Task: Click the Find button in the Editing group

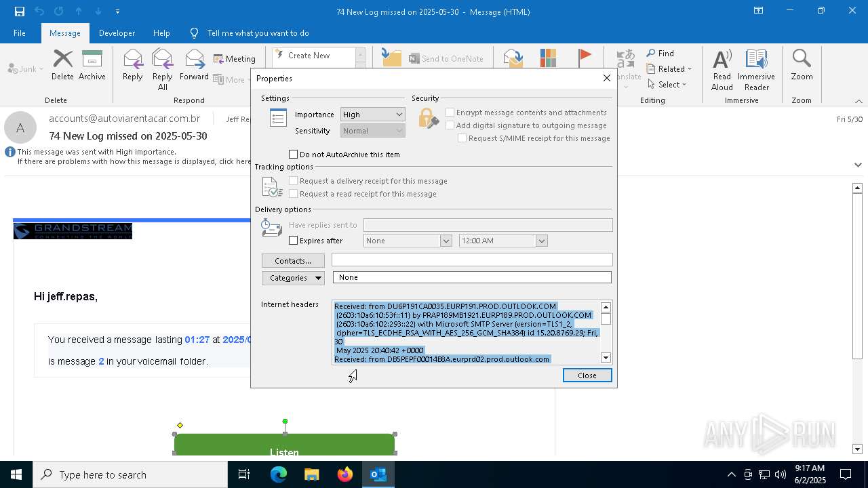Action: 660,54
